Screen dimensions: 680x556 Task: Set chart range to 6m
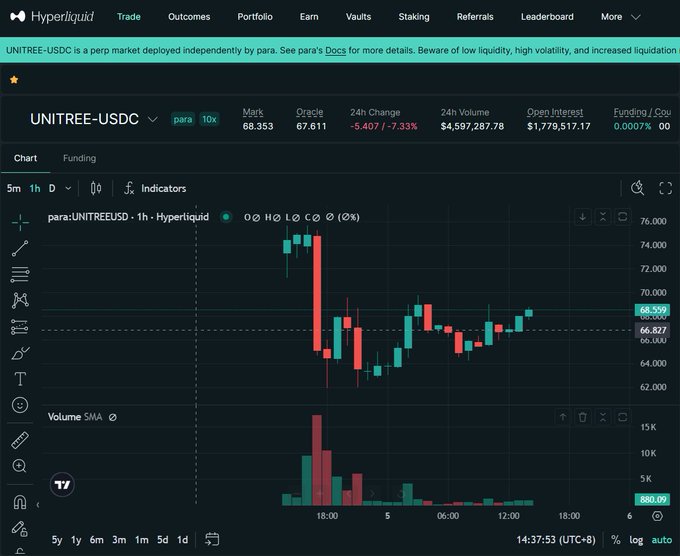coord(97,540)
